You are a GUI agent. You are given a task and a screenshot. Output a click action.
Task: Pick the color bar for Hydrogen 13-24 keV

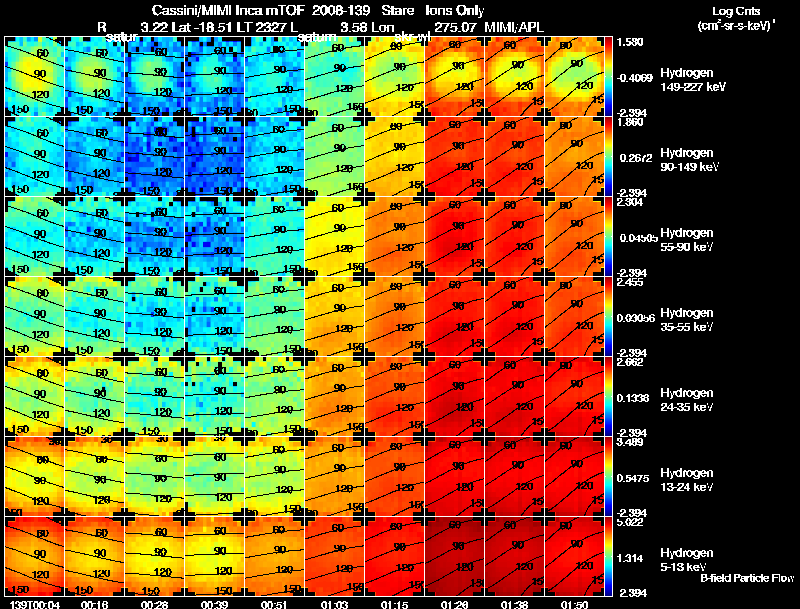pos(608,477)
